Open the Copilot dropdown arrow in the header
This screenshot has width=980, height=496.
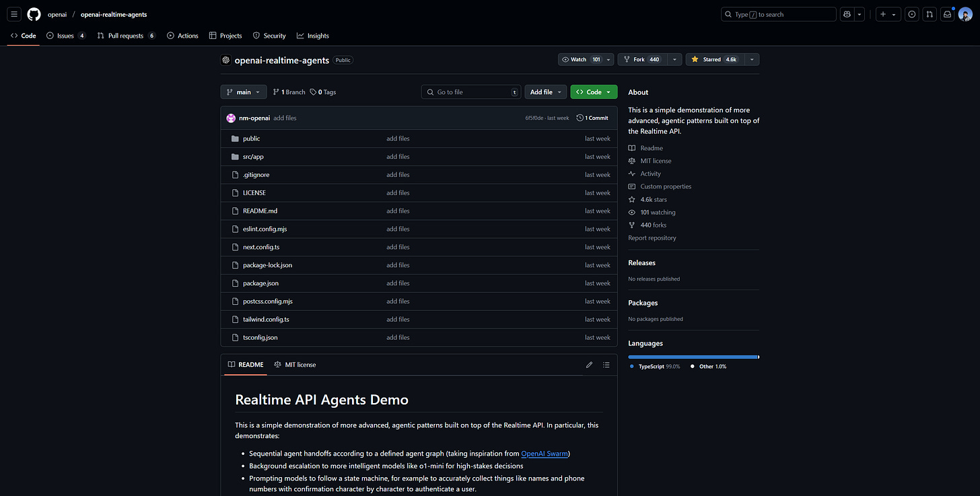[859, 14]
